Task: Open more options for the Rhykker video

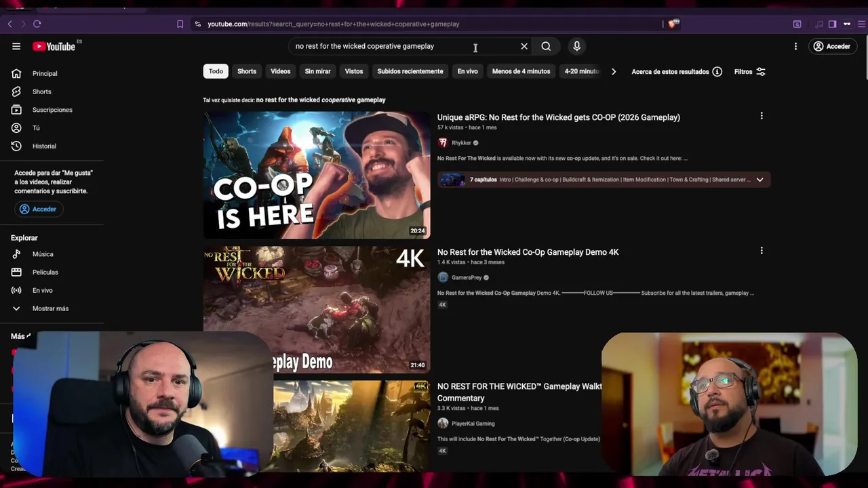Action: point(762,116)
